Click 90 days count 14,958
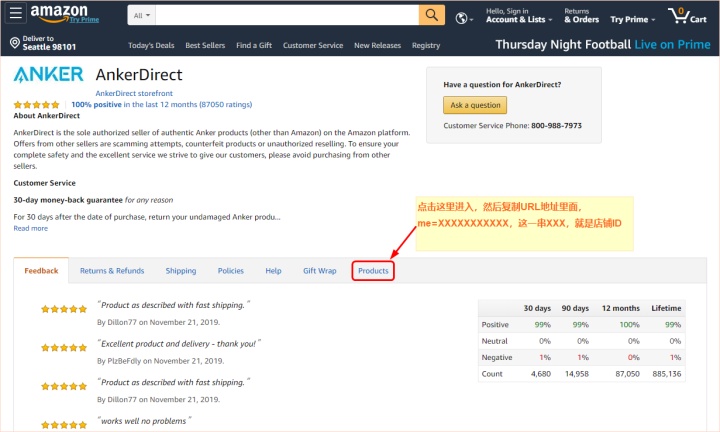Viewport: 720px width, 432px height. click(577, 374)
